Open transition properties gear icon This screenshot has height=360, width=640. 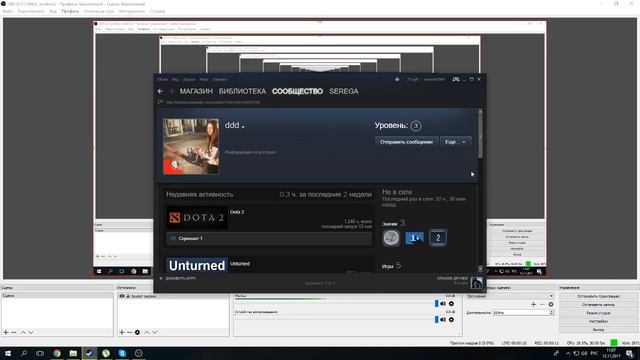tap(551, 304)
